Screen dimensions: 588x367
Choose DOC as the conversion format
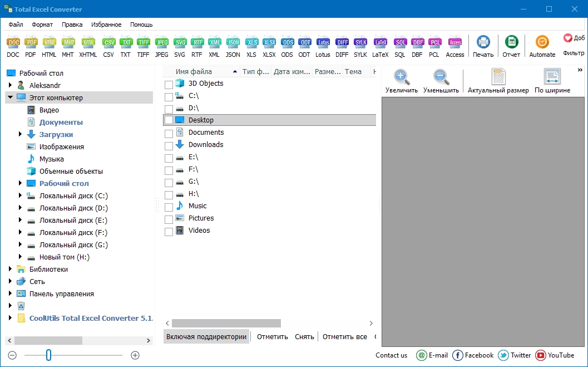click(13, 47)
